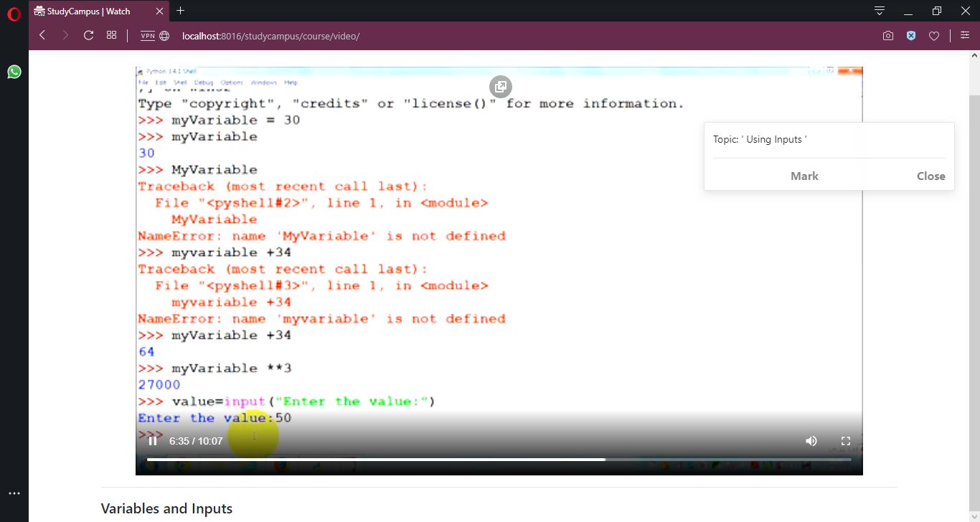This screenshot has height=522, width=980.
Task: Open Debug menu in the video's Python Shell
Action: click(204, 82)
